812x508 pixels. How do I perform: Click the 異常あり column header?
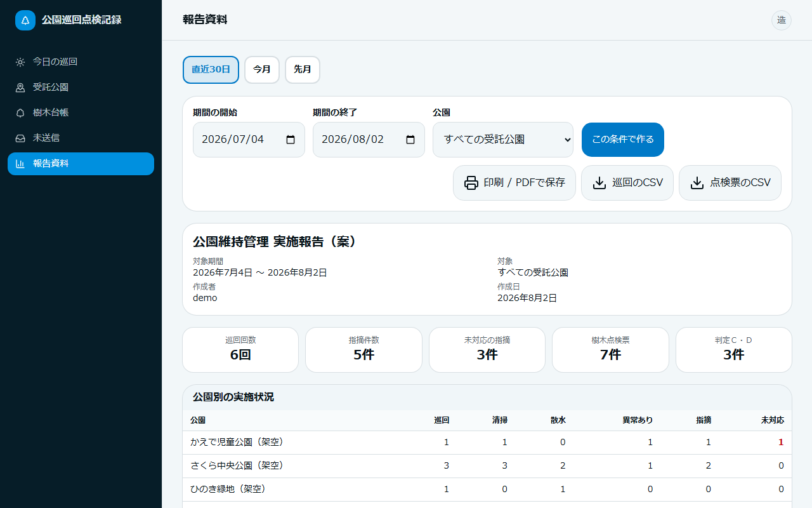(638, 420)
